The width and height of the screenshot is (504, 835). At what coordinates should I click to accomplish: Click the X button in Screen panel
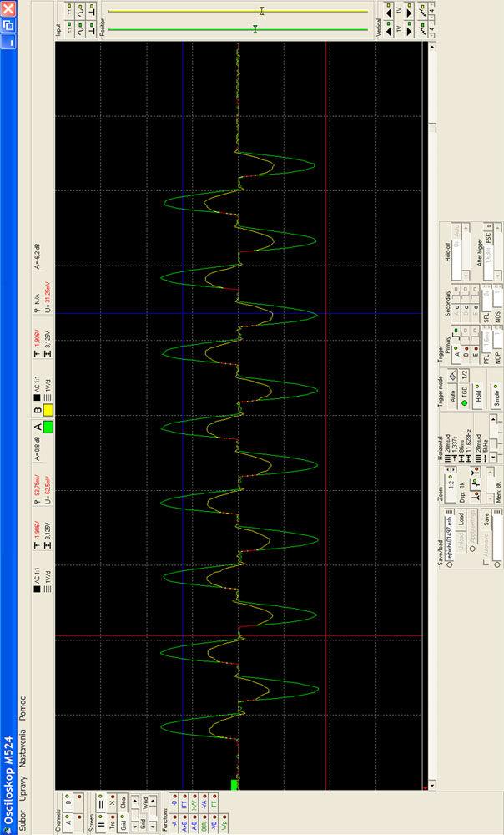(113, 803)
